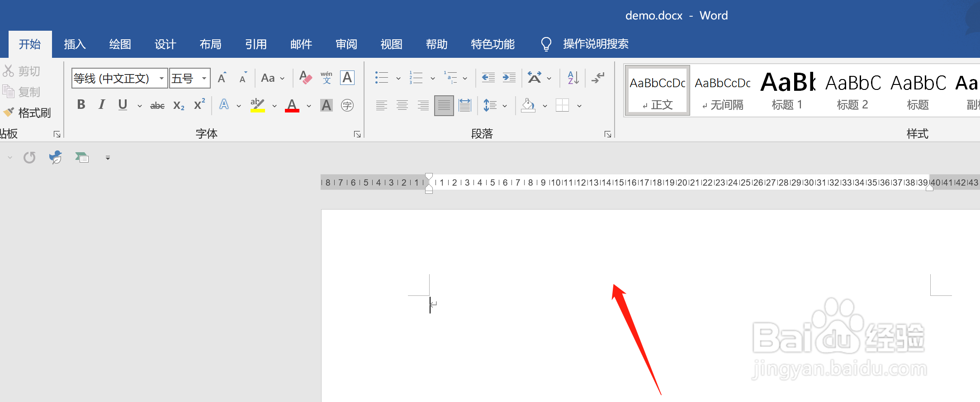Sort text A to Z icon

(573, 78)
